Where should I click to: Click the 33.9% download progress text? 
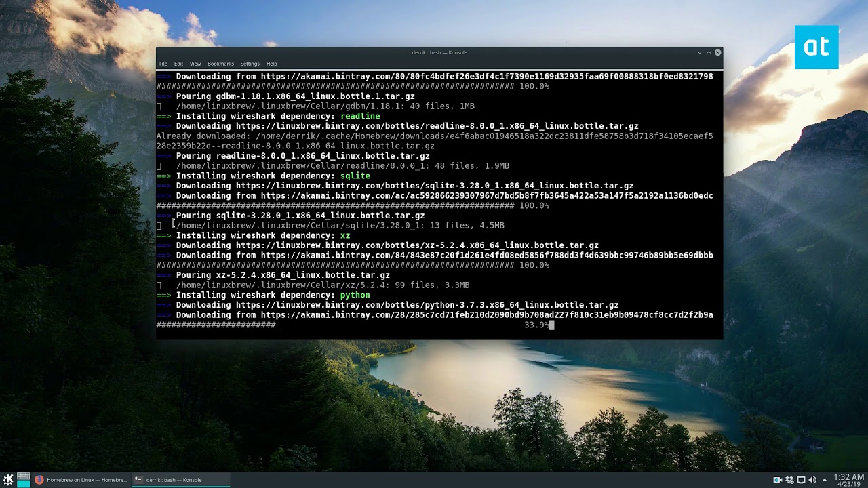[536, 325]
